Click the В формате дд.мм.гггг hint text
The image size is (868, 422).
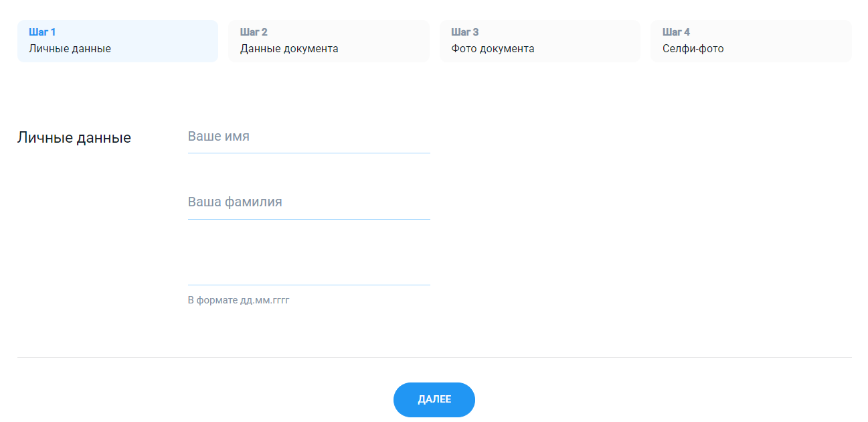tap(238, 300)
